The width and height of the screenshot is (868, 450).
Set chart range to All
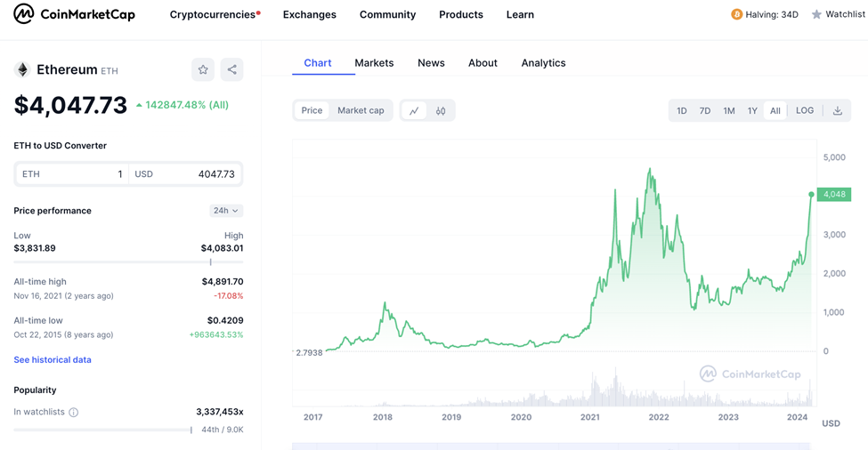point(775,110)
